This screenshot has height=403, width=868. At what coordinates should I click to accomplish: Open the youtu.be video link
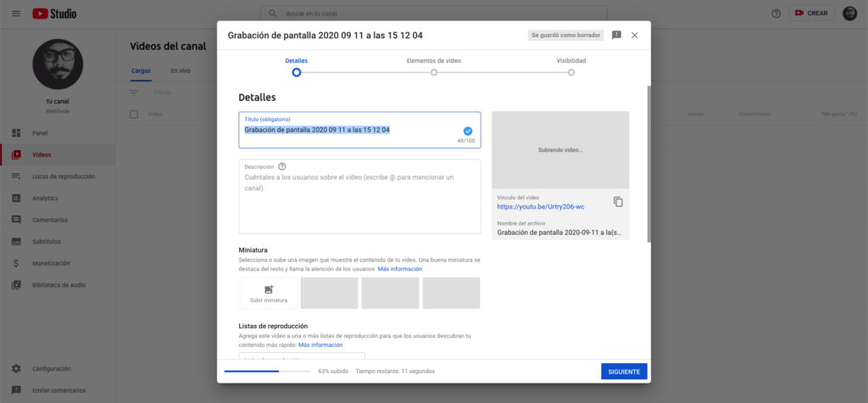[x=540, y=206]
